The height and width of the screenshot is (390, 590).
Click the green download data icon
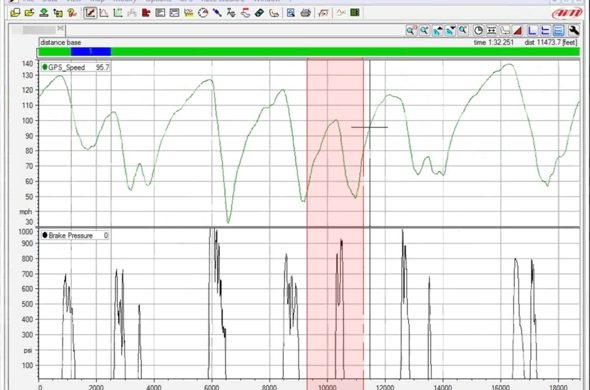(x=44, y=13)
